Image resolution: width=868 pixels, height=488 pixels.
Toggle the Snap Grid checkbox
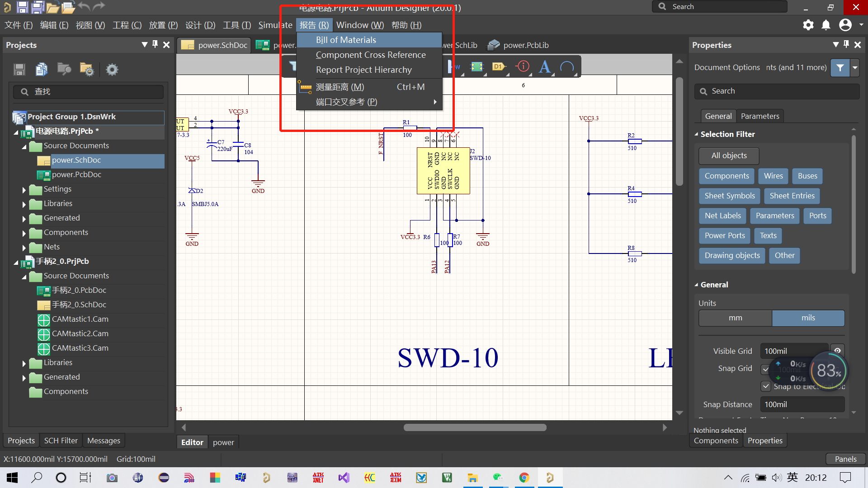tap(765, 369)
